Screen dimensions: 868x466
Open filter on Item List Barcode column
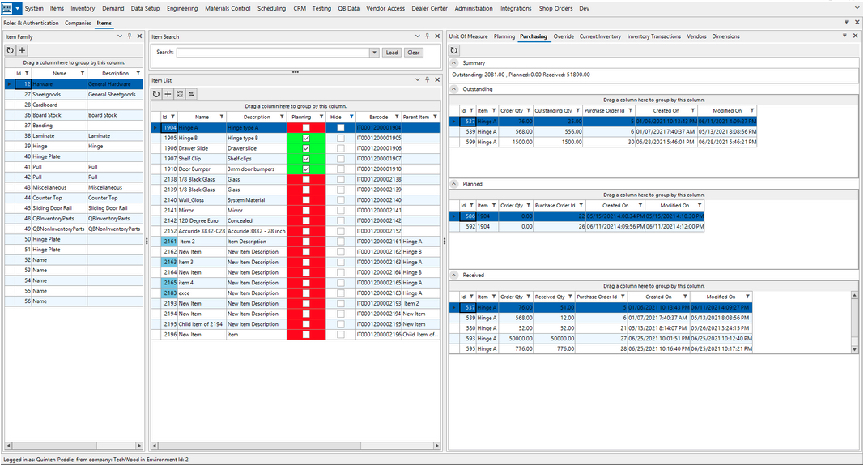[x=397, y=117]
